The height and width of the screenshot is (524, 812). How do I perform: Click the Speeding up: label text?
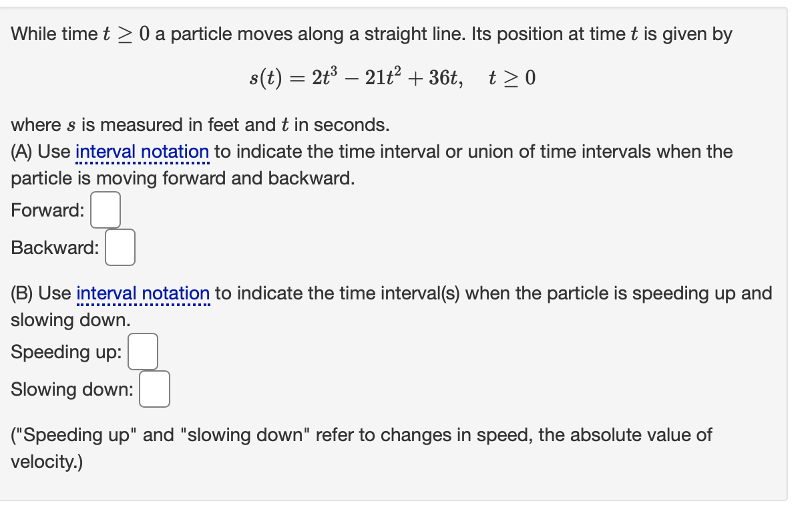point(65,352)
